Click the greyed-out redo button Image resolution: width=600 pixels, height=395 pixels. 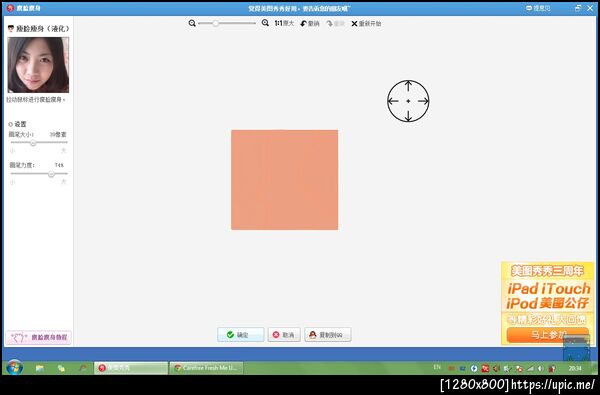tap(336, 24)
